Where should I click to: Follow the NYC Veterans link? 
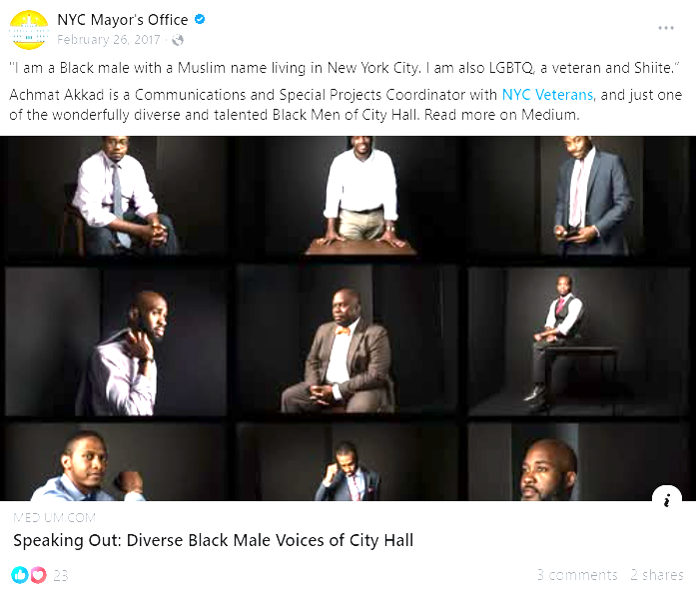(x=547, y=95)
